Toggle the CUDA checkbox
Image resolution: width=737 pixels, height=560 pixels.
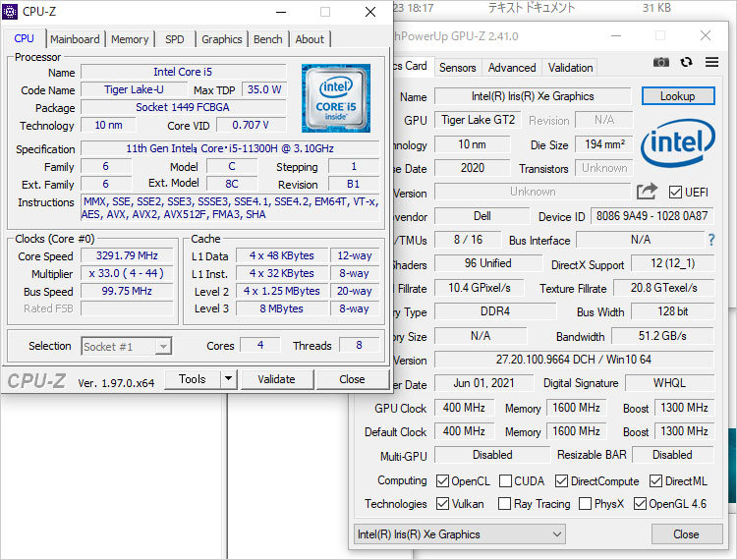pos(505,481)
